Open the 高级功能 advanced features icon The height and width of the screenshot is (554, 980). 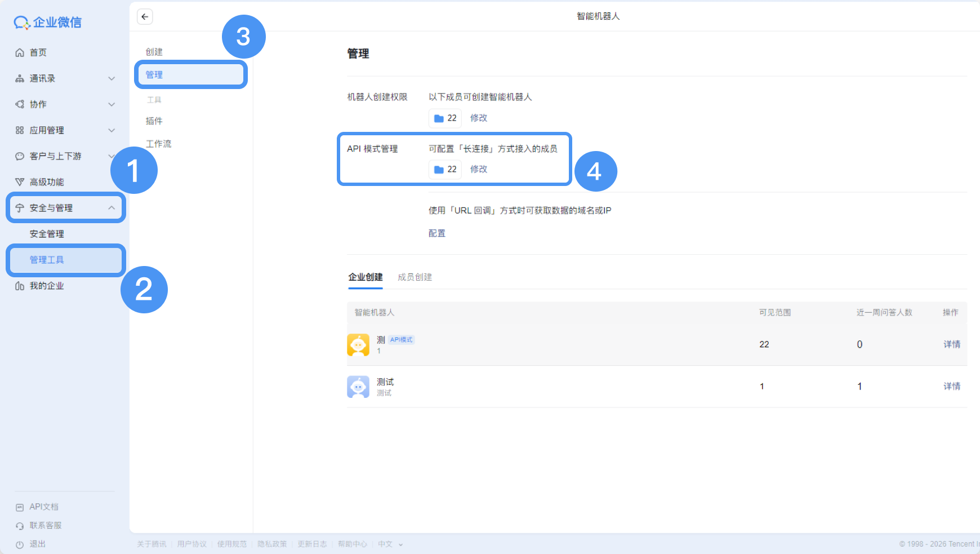[x=20, y=181]
